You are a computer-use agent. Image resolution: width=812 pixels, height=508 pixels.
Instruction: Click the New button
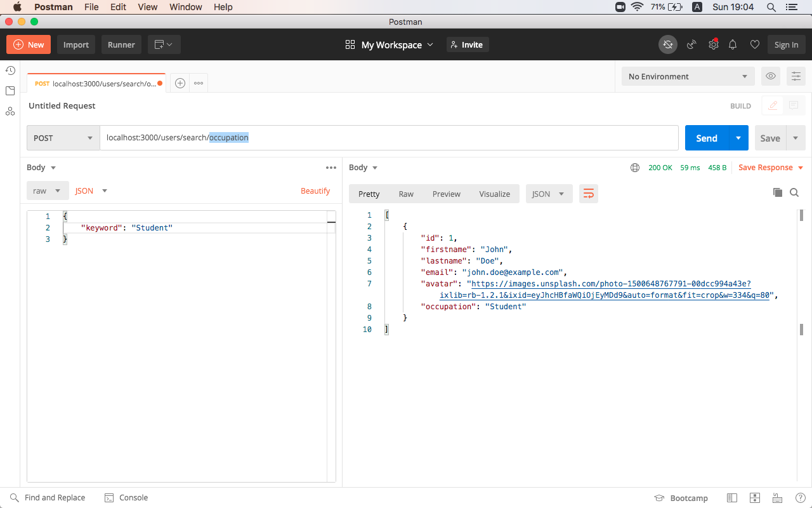coord(29,44)
